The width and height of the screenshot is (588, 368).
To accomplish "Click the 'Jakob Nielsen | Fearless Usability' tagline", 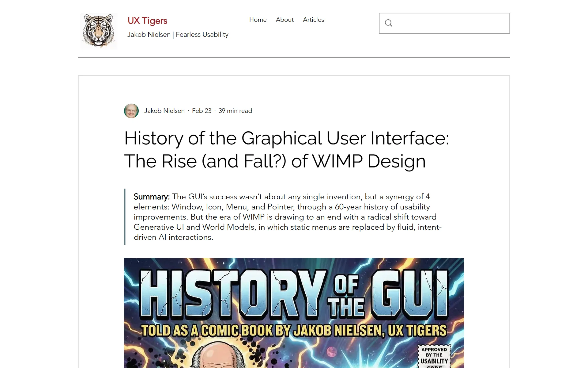I will (x=178, y=35).
